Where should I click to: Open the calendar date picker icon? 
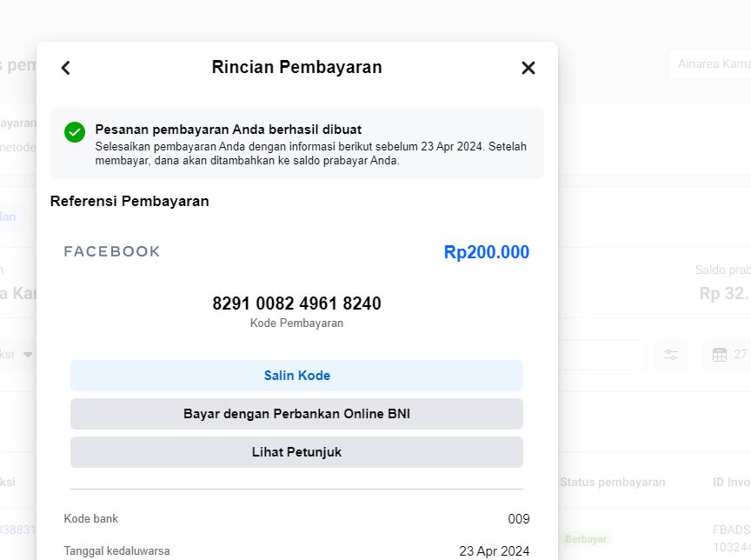(720, 355)
